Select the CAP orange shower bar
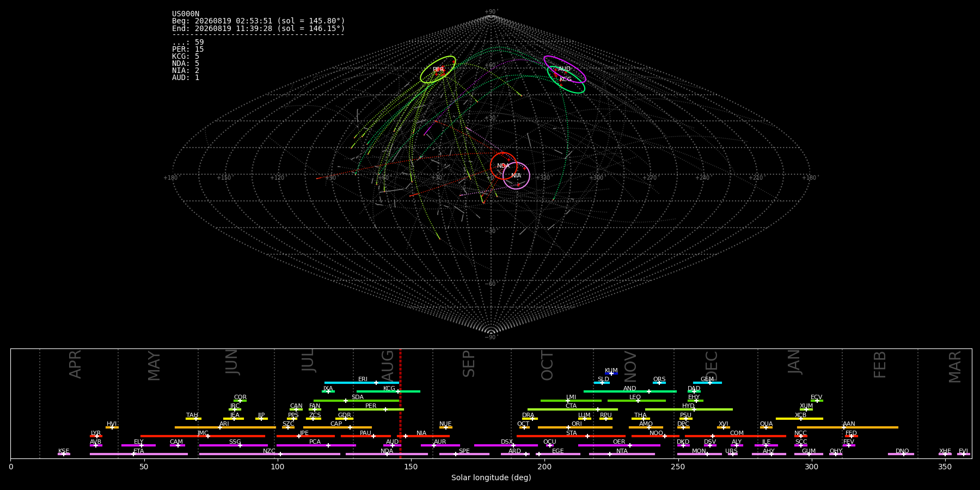The height and width of the screenshot is (490, 980). point(338,427)
